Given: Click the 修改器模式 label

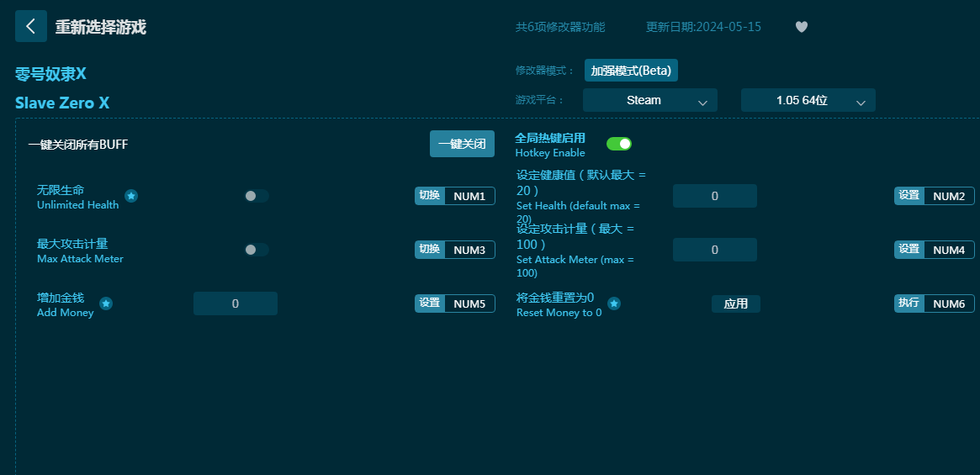Looking at the screenshot, I should (x=545, y=71).
